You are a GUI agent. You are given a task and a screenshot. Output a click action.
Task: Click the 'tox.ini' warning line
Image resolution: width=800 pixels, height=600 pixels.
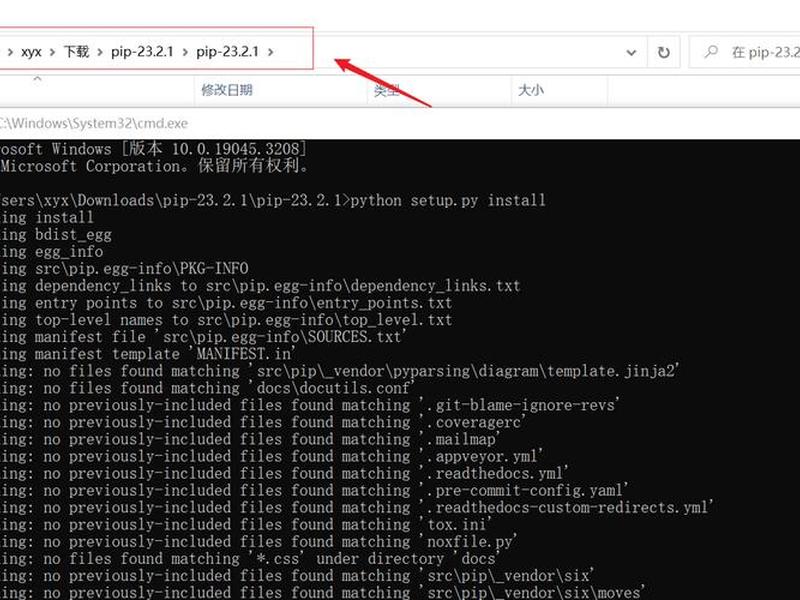pyautogui.click(x=246, y=524)
